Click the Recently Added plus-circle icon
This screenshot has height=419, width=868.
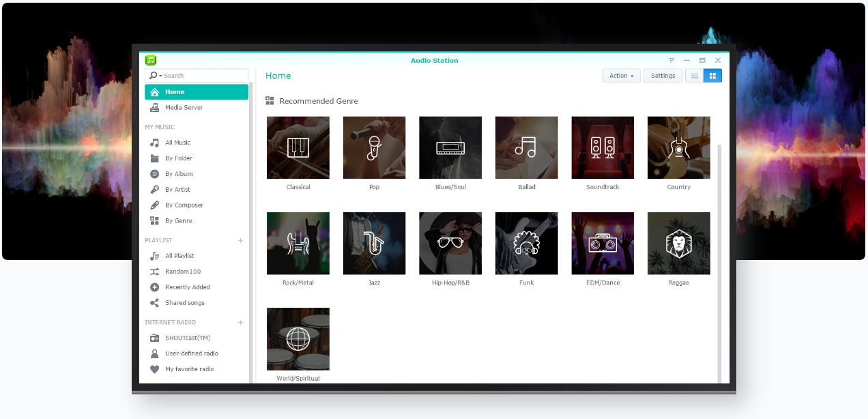coord(154,287)
